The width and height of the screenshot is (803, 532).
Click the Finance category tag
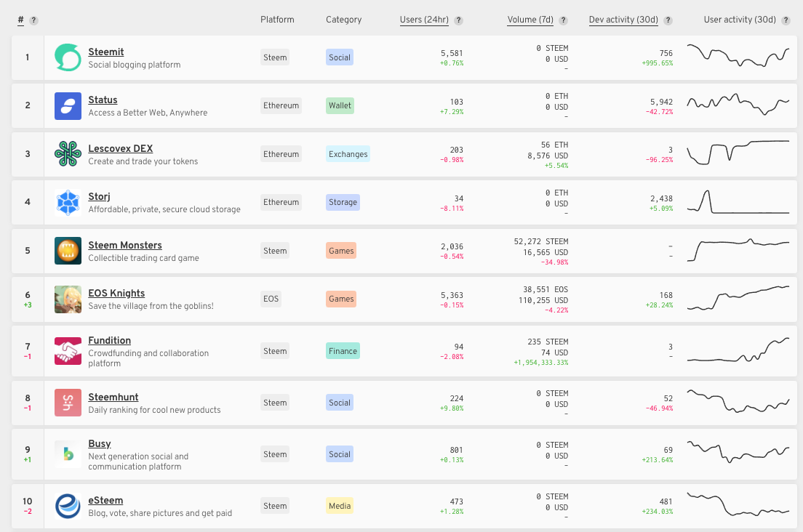[343, 351]
